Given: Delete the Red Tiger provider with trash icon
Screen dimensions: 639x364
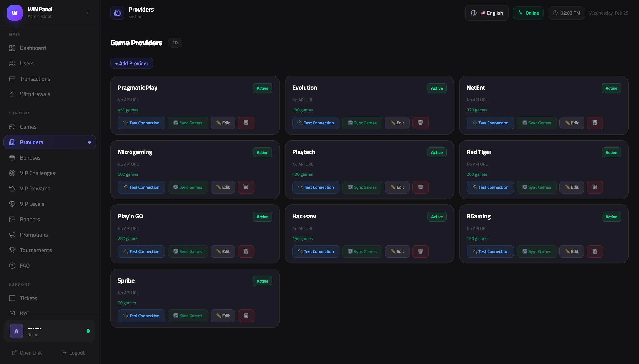Looking at the screenshot, I should pyautogui.click(x=594, y=187).
